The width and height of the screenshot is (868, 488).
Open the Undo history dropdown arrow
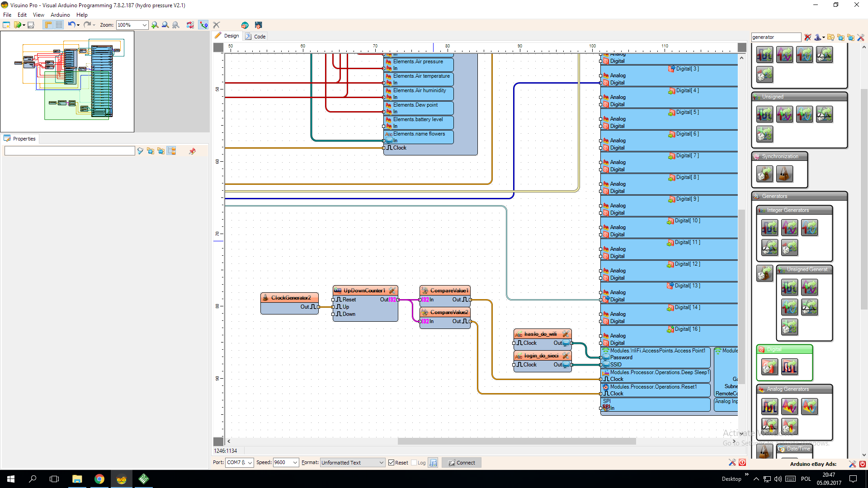(78, 25)
